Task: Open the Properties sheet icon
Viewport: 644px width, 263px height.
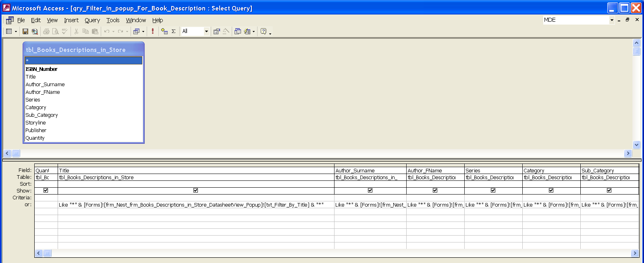Action: coord(217,31)
